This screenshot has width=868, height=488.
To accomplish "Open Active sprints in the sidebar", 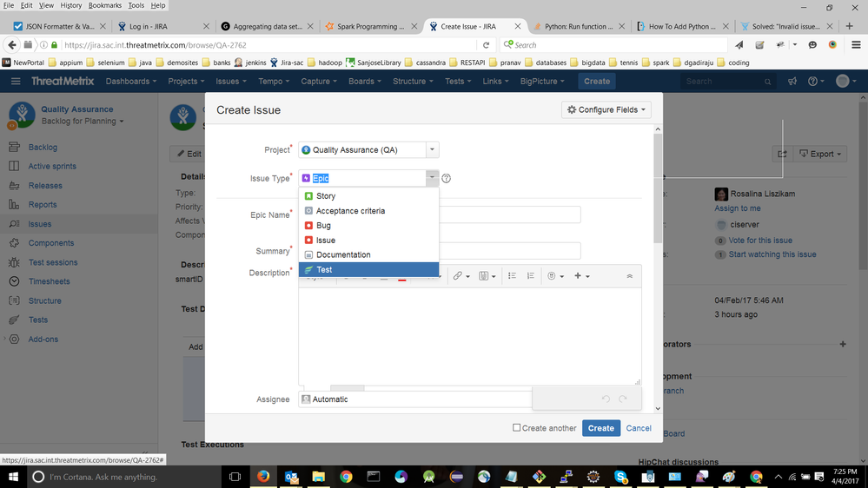I will 52,166.
